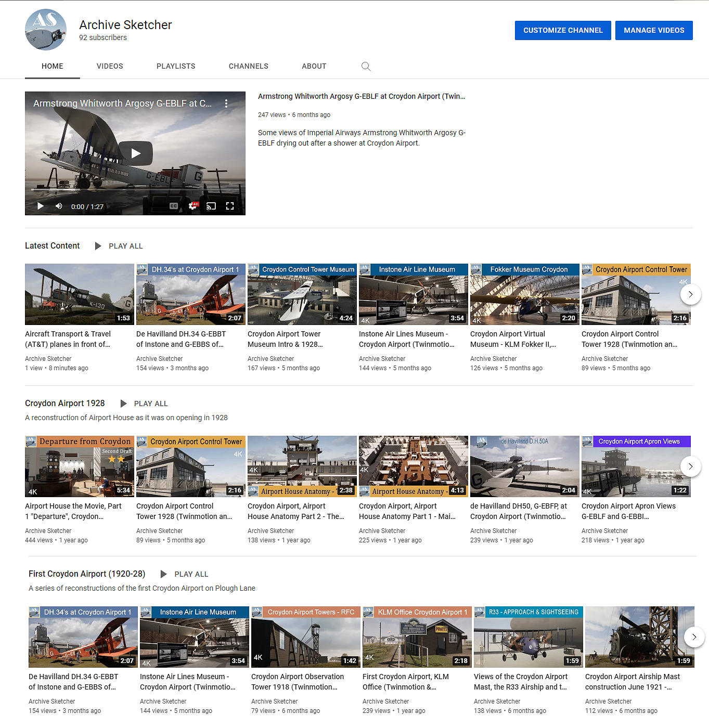Open title Views of the Croydon Airport Mast
The image size is (709, 728).
pyautogui.click(x=521, y=682)
